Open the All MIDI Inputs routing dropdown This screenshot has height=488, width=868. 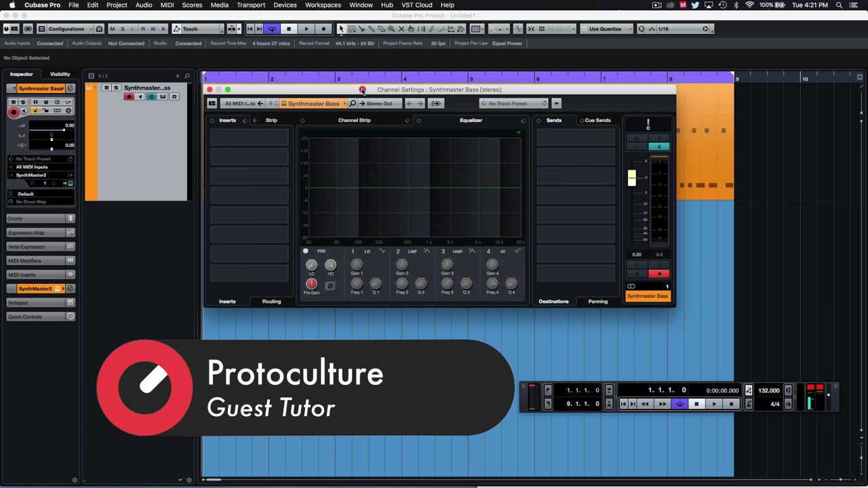click(x=41, y=167)
